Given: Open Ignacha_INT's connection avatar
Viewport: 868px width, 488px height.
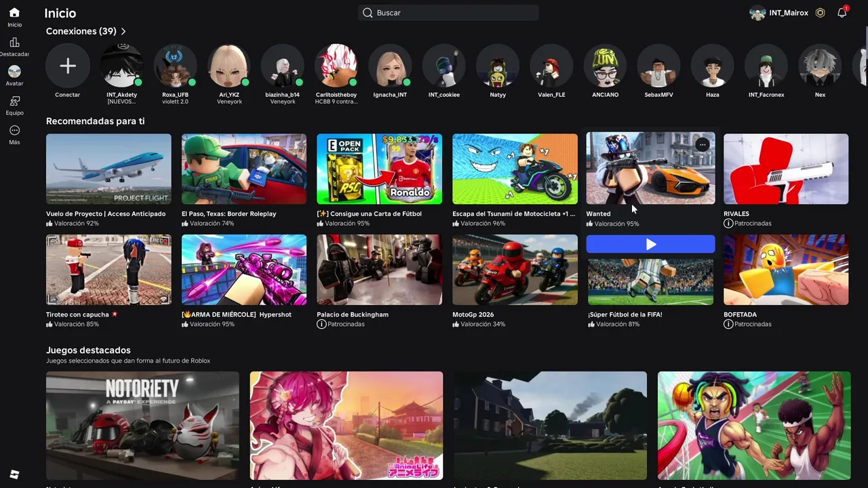Looking at the screenshot, I should (x=390, y=66).
